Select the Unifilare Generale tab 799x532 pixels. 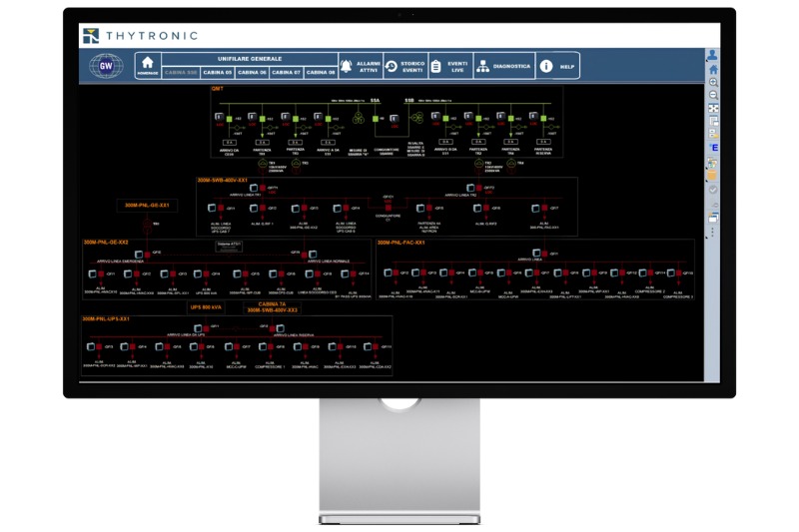[250, 59]
